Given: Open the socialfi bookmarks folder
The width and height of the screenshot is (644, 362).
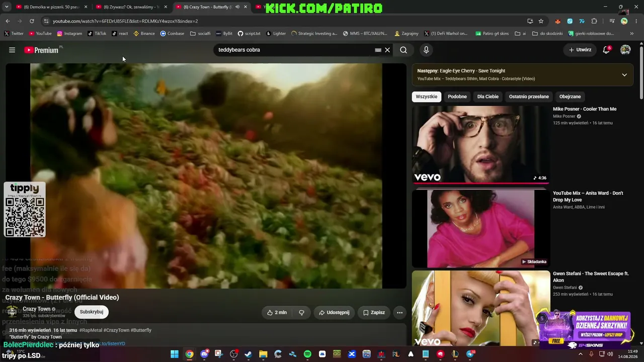Looking at the screenshot, I should click(200, 34).
